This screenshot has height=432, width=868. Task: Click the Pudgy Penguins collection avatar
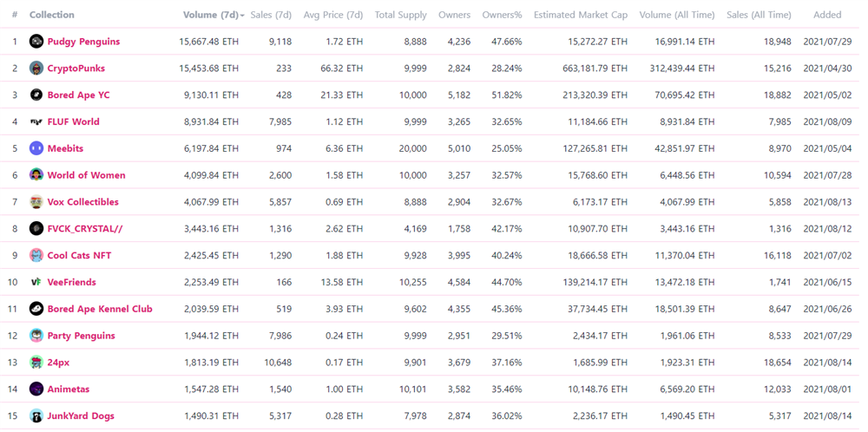36,42
